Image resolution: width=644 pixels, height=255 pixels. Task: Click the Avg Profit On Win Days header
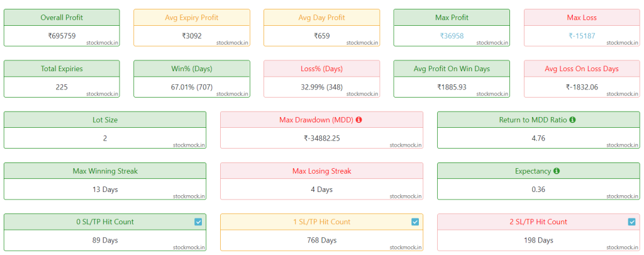[x=452, y=69]
